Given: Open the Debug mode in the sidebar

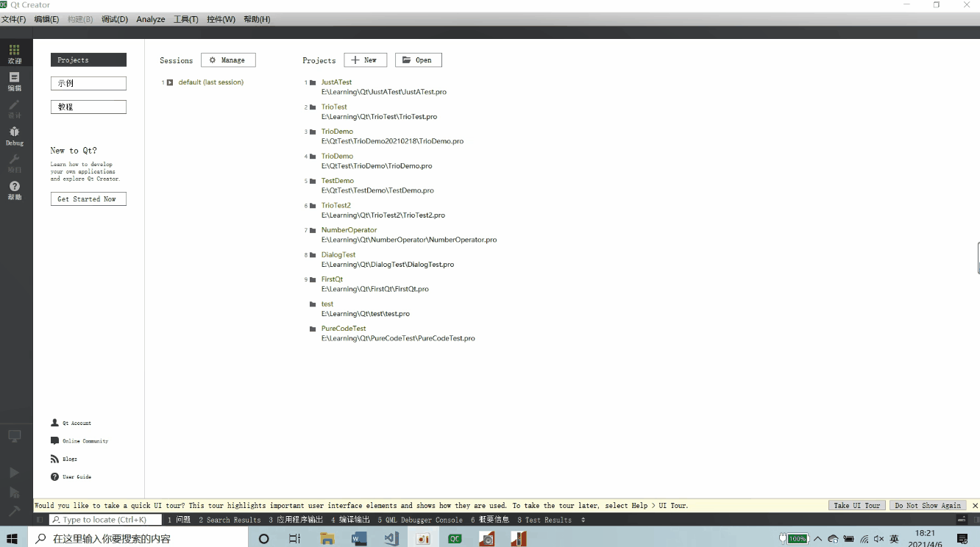Looking at the screenshot, I should [x=15, y=135].
